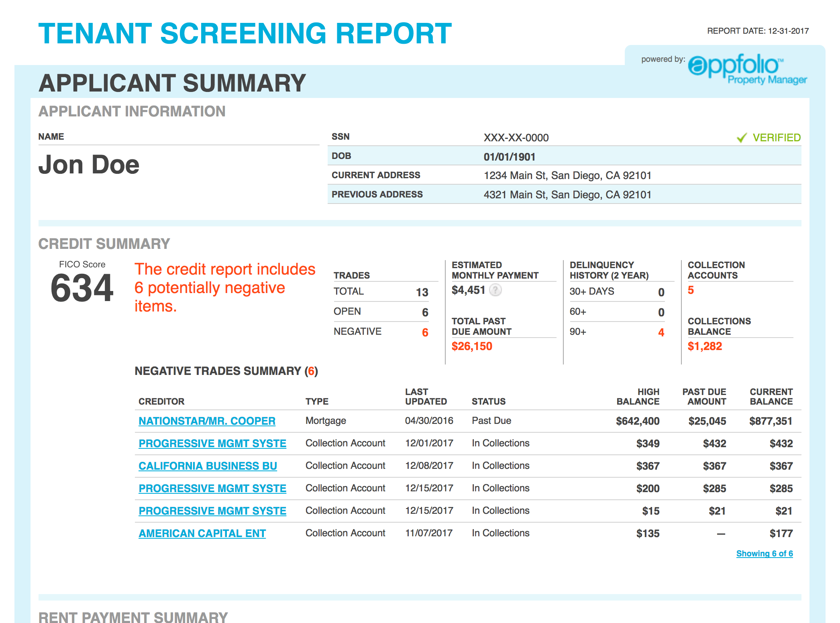This screenshot has width=840, height=623.
Task: Open the NATIONSTAR/MR. COOPER creditor details
Action: [x=207, y=421]
